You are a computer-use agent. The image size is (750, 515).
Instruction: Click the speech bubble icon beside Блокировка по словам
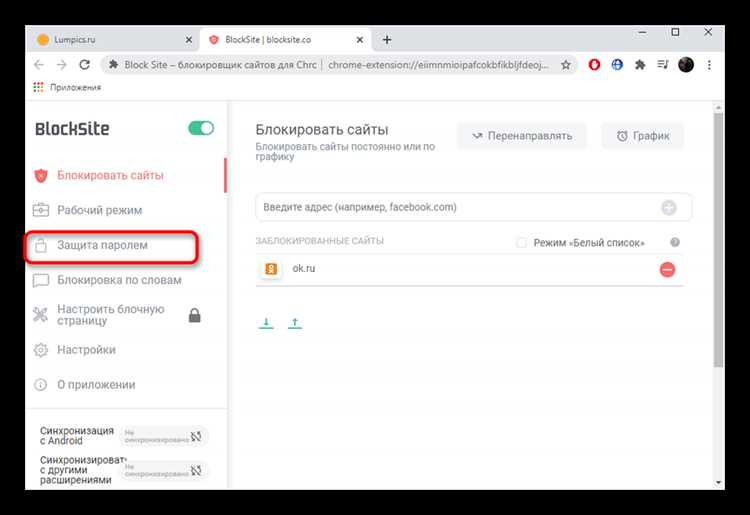pyautogui.click(x=41, y=281)
